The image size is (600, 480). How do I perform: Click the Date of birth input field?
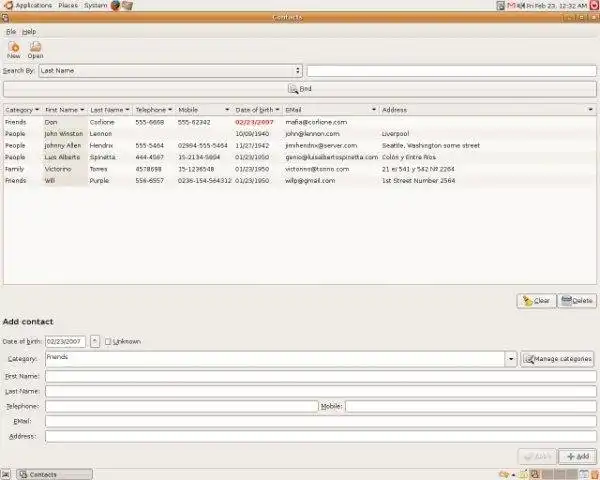tap(65, 341)
